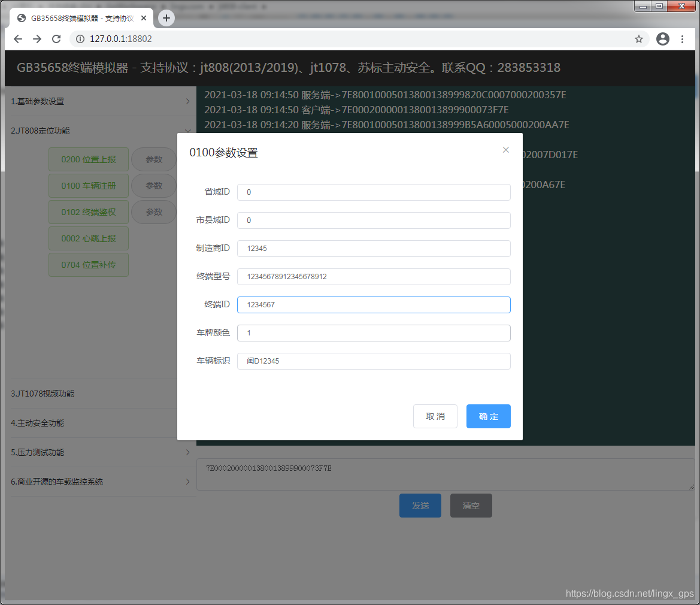The image size is (700, 605).
Task: Open the Chrome profile avatar icon
Action: click(x=662, y=39)
